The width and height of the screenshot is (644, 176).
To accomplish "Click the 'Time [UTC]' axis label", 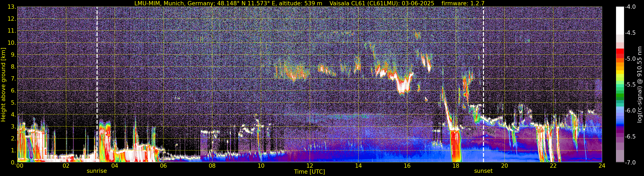I will (x=310, y=172).
